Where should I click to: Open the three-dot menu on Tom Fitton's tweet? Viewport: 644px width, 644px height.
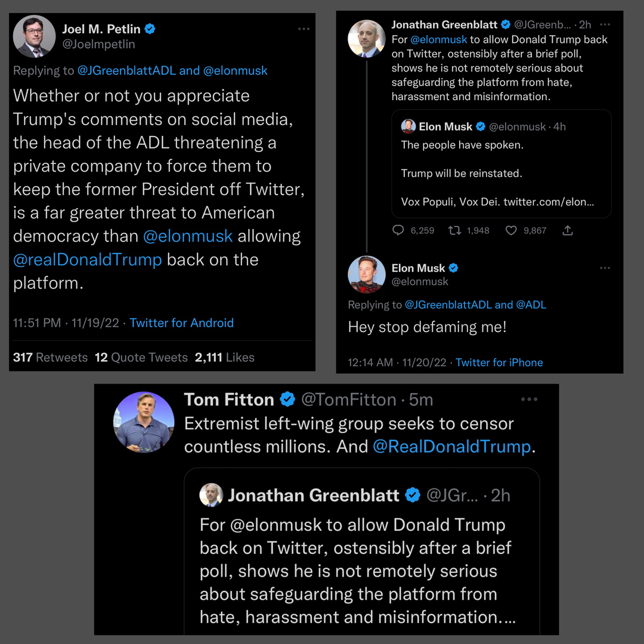click(x=529, y=400)
